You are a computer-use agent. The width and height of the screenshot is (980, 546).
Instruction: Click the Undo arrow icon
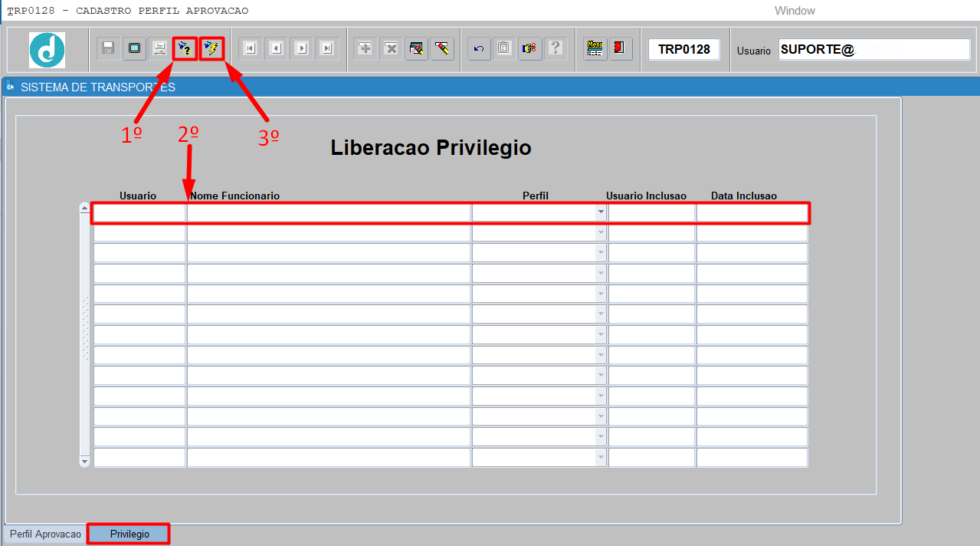pyautogui.click(x=479, y=49)
